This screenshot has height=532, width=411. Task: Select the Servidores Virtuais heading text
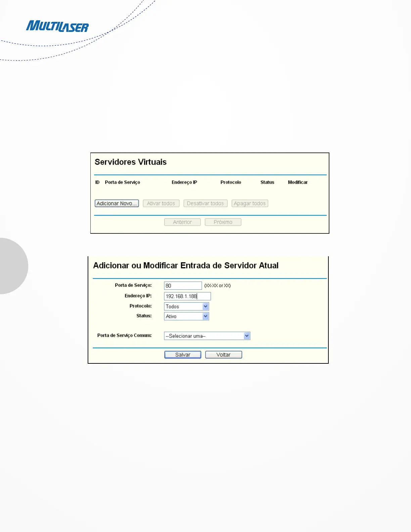click(131, 162)
